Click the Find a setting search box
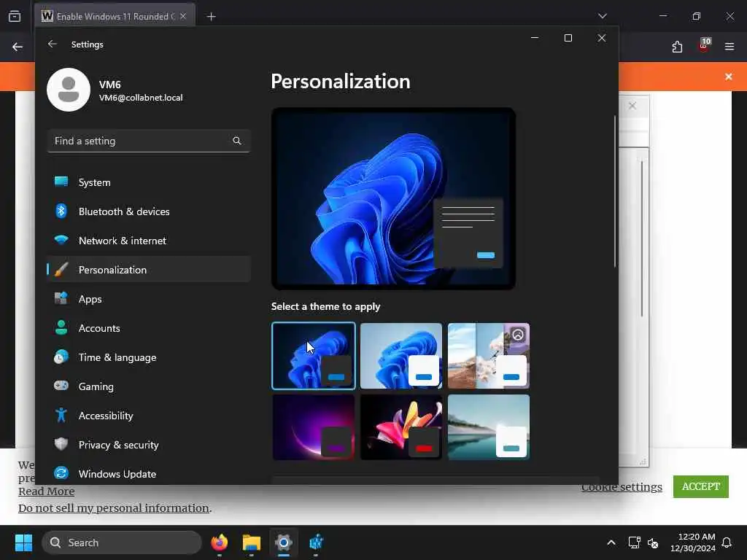Screen dimensions: 747x560 [x=149, y=141]
